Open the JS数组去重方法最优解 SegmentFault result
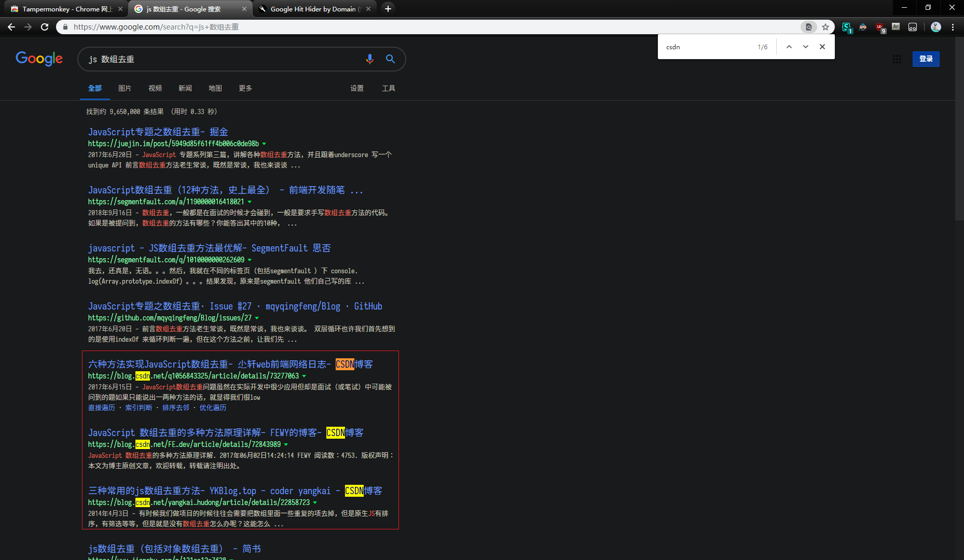This screenshot has width=964, height=560. [209, 248]
